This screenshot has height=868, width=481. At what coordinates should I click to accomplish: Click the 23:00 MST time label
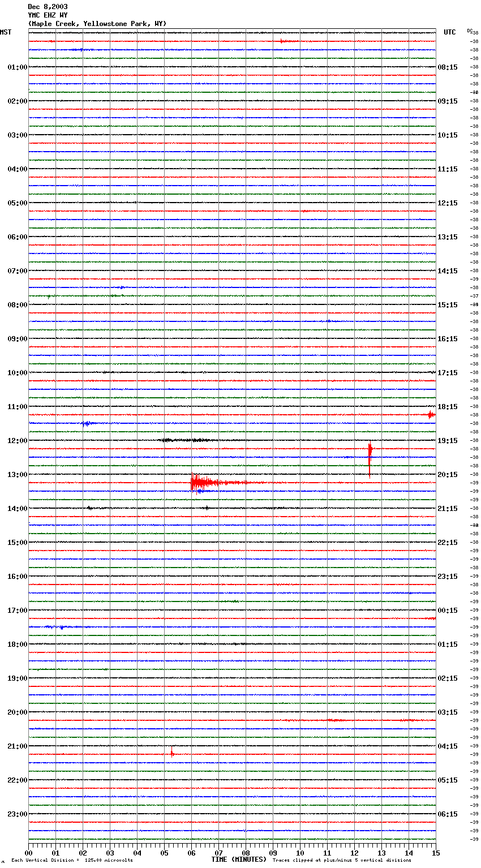(18, 814)
